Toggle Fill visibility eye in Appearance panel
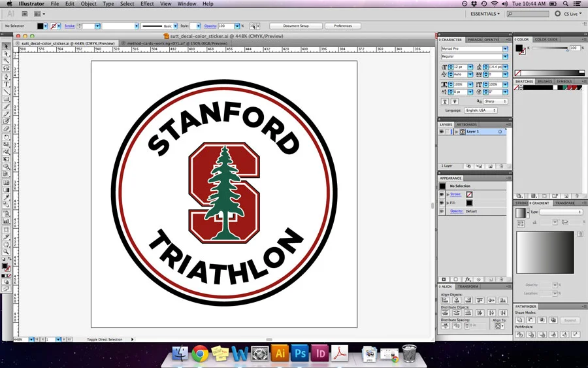The height and width of the screenshot is (368, 588). [x=442, y=203]
